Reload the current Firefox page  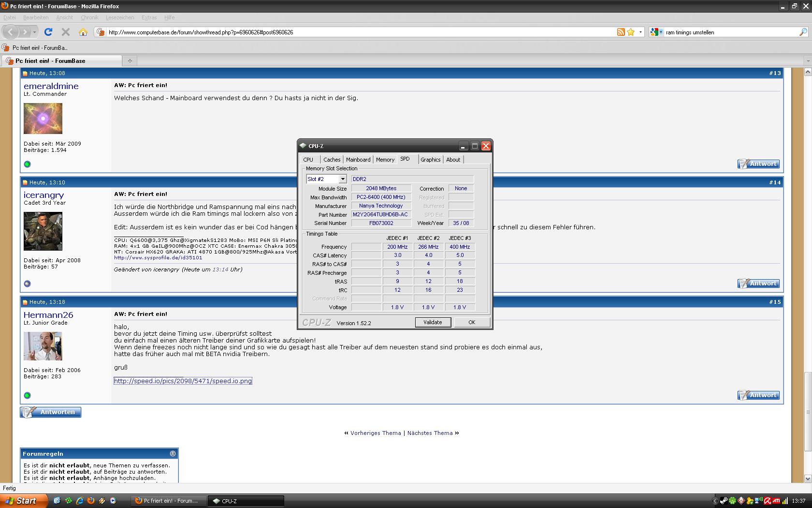click(48, 32)
